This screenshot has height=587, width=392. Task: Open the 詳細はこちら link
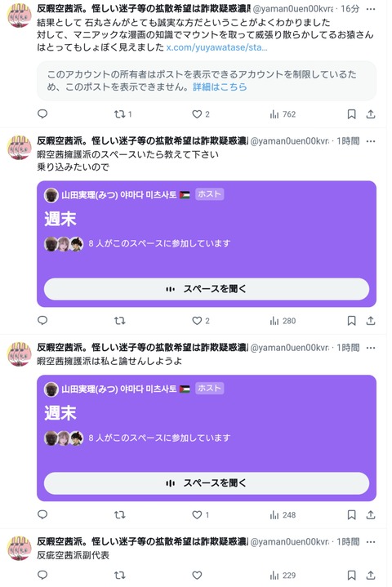coord(220,87)
